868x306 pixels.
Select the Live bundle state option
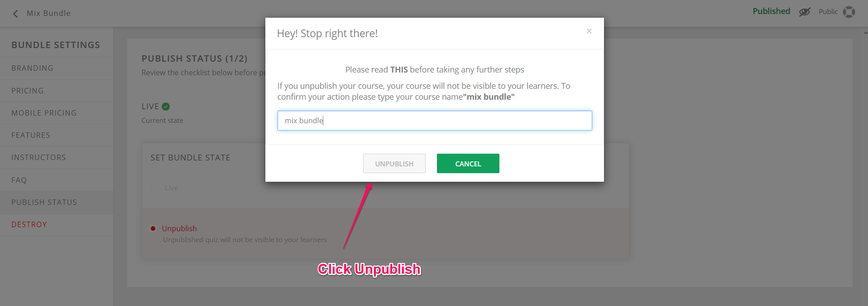tap(171, 188)
